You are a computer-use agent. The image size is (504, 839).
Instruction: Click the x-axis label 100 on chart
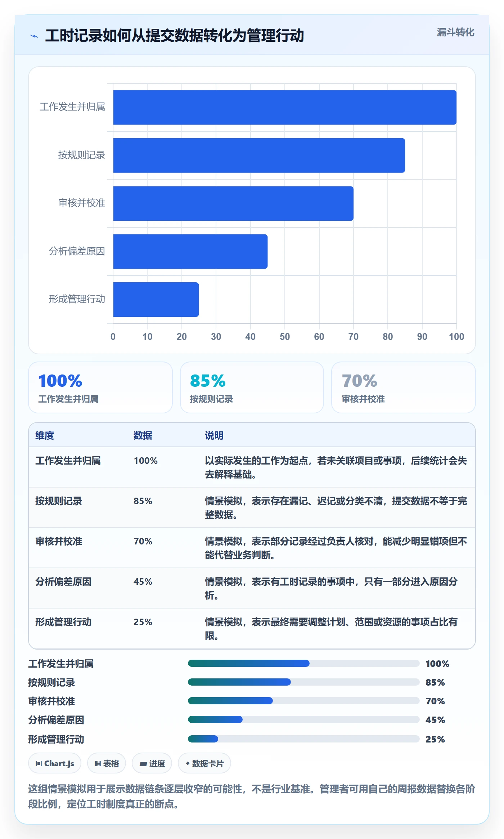coord(456,337)
